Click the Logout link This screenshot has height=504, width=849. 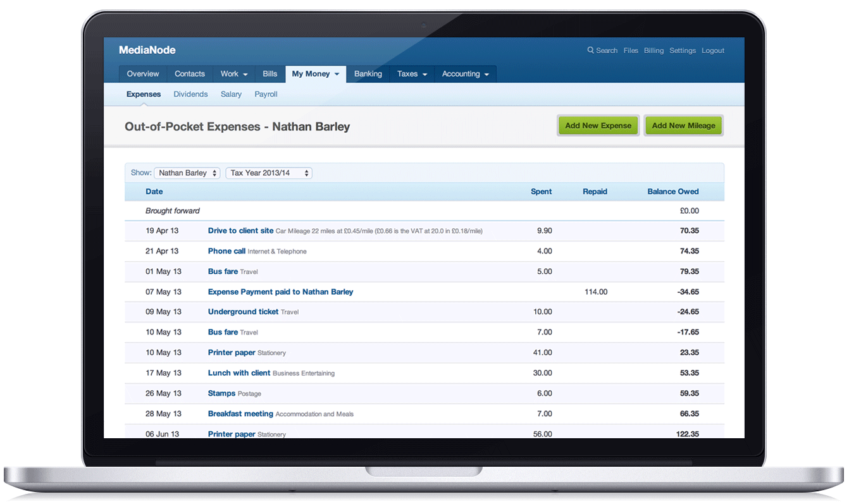pos(712,51)
